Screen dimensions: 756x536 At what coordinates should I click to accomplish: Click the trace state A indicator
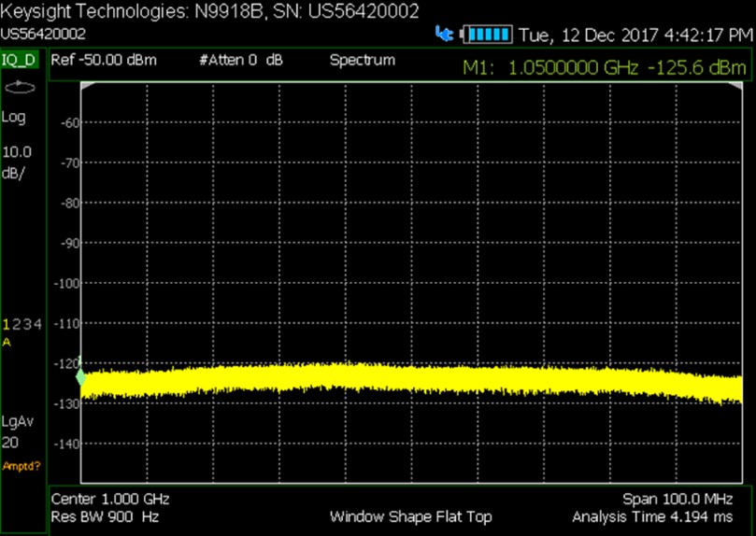tap(7, 342)
